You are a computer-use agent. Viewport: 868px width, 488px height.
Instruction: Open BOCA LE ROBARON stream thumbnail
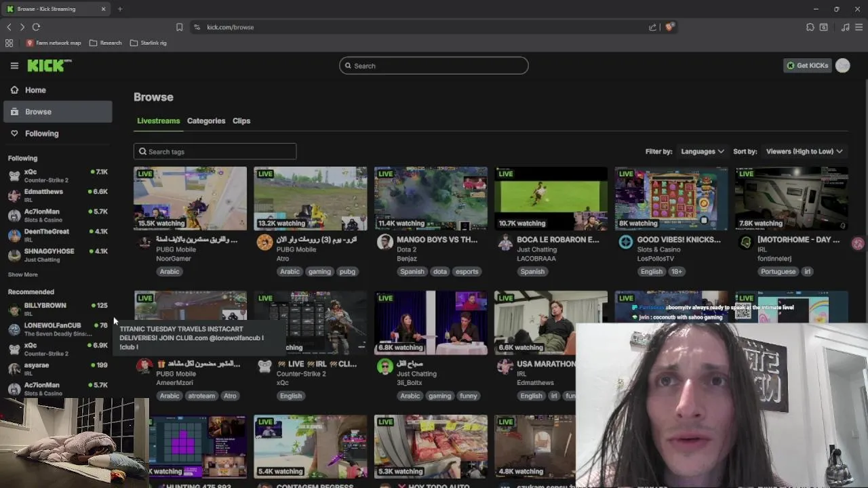click(551, 199)
